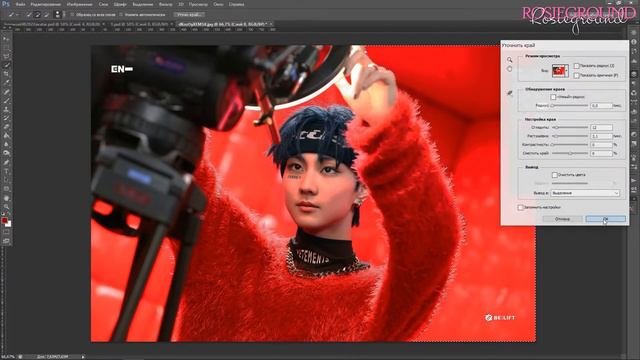
Task: Select the Shape tool in the toolbox
Action: (x=6, y=189)
